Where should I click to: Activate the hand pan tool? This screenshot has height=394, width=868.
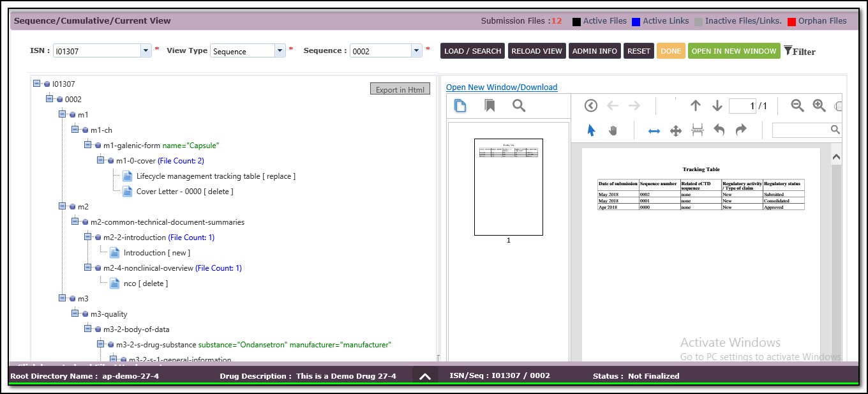(x=613, y=130)
